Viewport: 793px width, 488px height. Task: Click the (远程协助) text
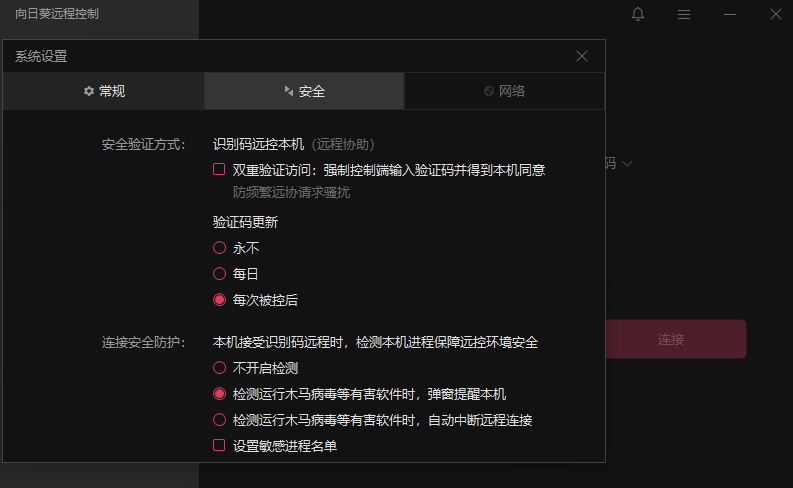pos(343,145)
